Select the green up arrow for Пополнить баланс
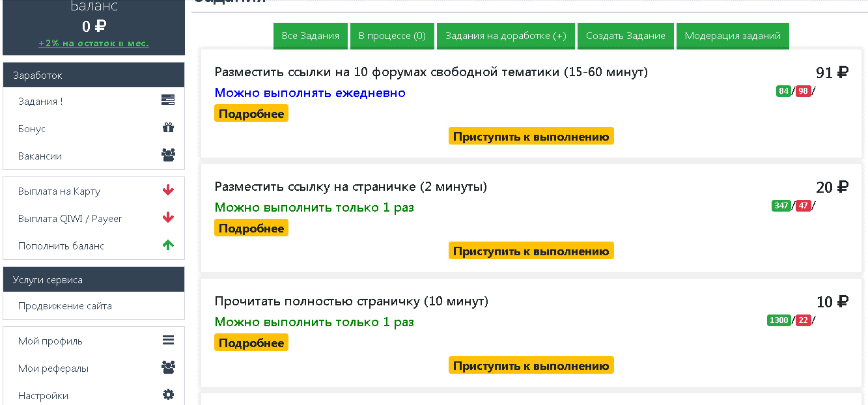868x405 pixels. [x=168, y=245]
